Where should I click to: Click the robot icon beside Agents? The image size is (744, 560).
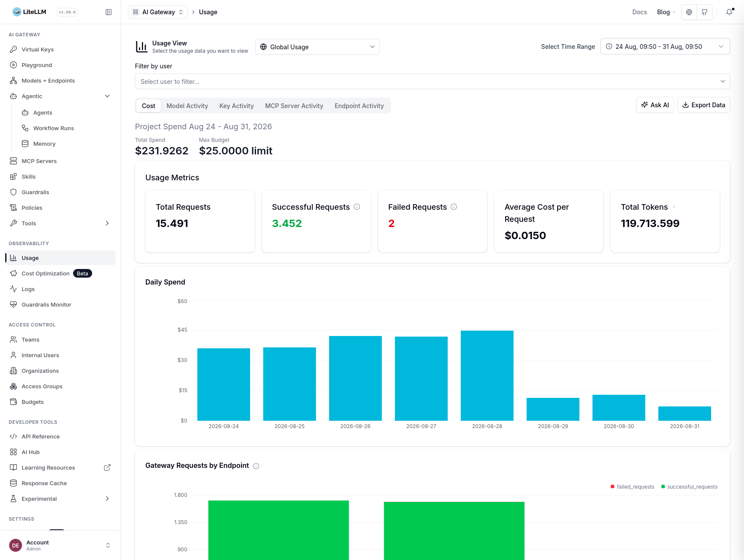pos(25,112)
